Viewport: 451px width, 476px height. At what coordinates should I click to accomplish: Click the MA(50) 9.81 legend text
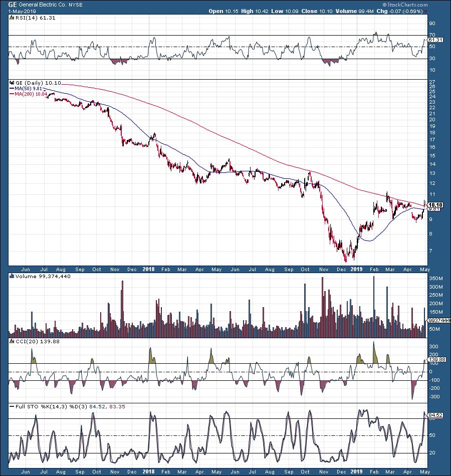click(29, 89)
